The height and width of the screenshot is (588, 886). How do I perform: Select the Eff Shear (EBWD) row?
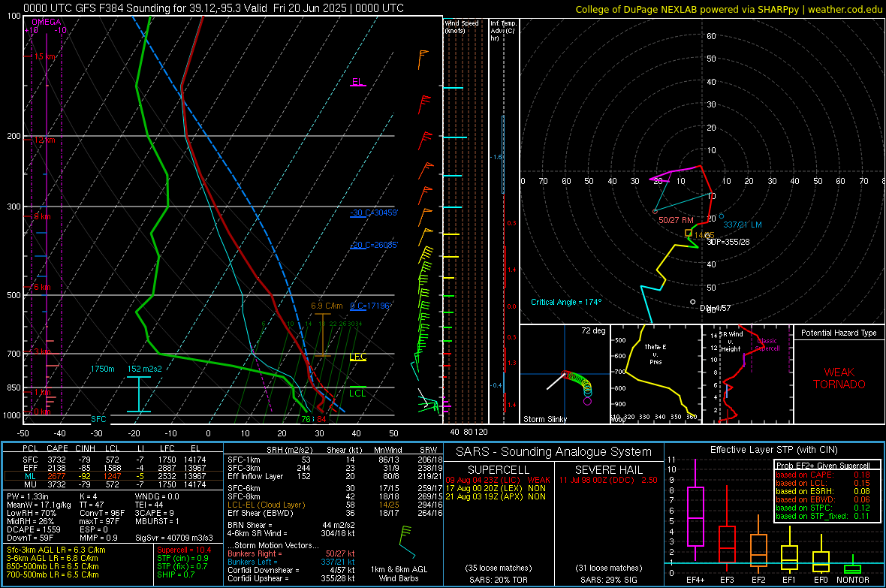tap(335, 513)
